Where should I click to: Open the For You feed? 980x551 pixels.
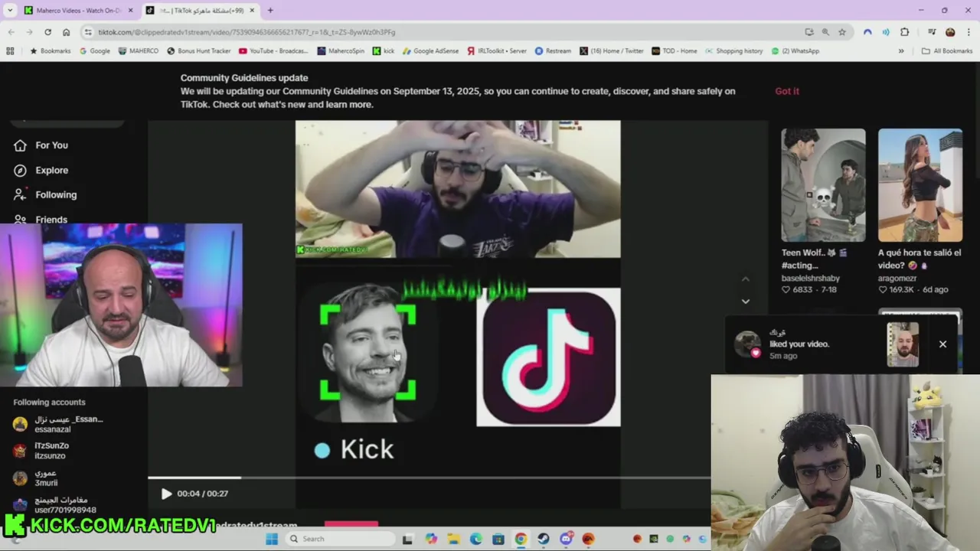click(41, 145)
